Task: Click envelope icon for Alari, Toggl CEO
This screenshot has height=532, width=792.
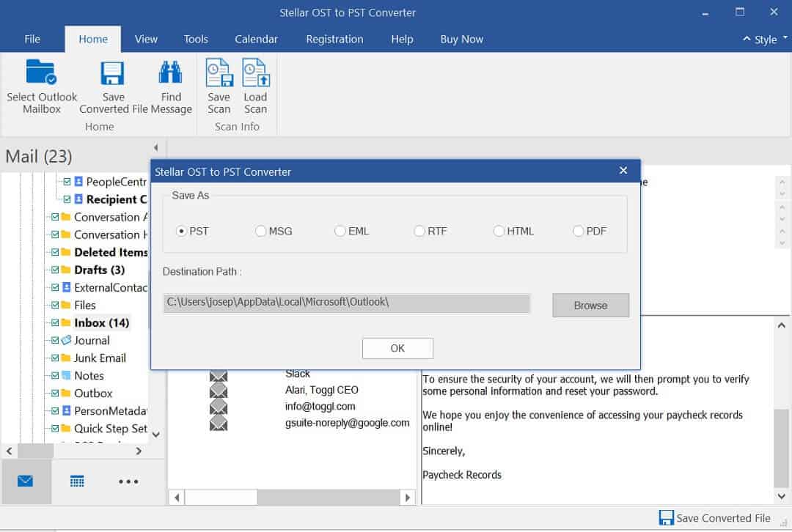Action: pos(219,390)
